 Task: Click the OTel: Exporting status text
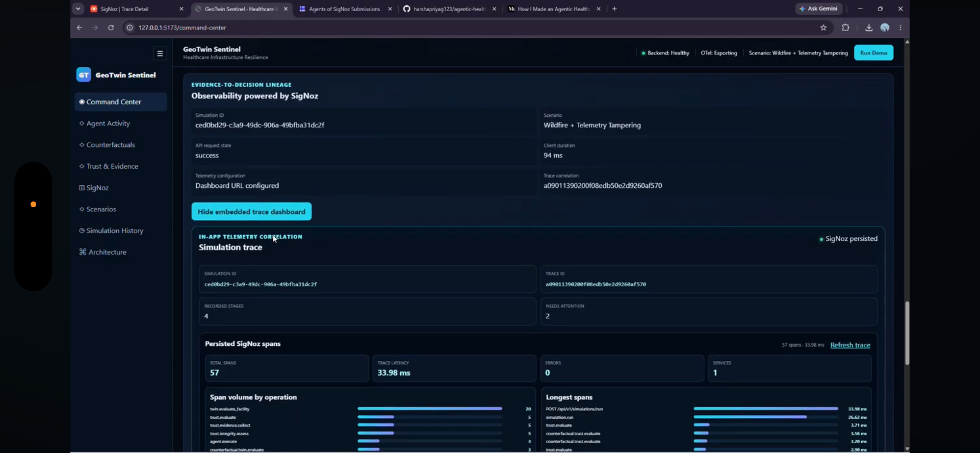719,53
